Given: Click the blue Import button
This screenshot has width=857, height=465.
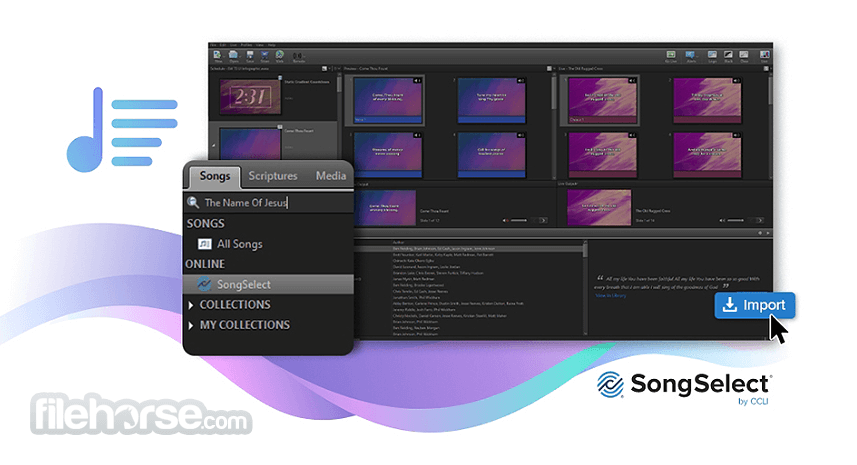Looking at the screenshot, I should (755, 305).
